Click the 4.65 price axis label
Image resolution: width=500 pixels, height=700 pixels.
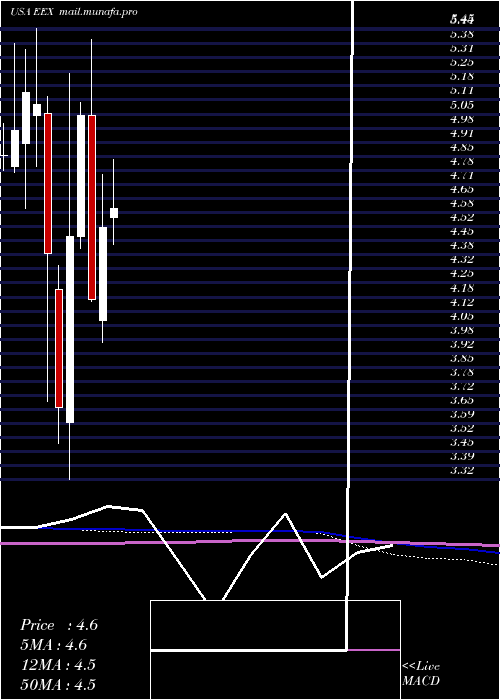point(462,189)
